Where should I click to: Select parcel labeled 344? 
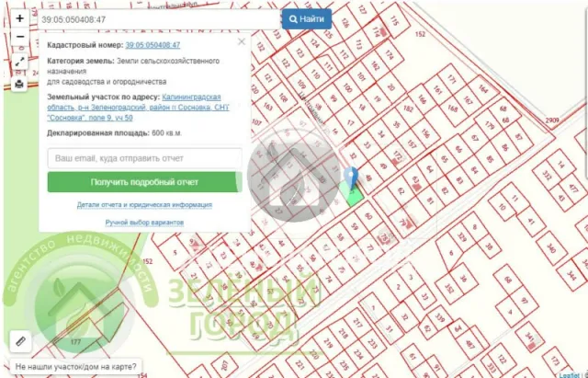click(571, 276)
